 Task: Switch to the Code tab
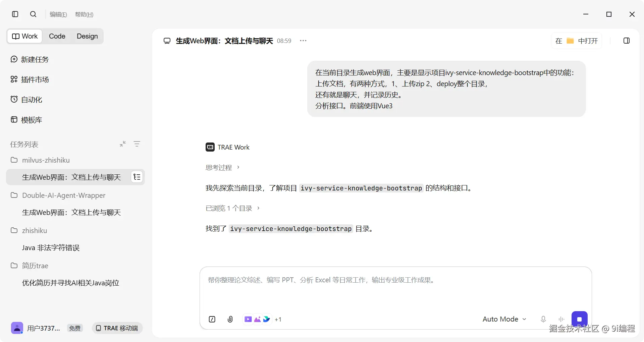click(57, 36)
